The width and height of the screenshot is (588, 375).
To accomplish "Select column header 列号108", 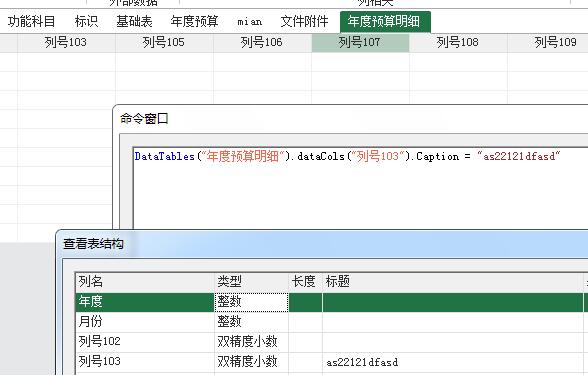I will (458, 42).
